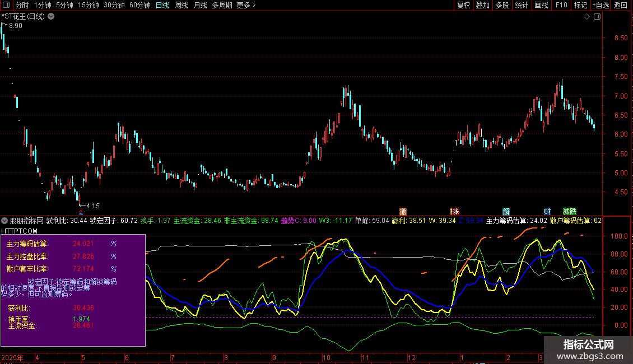Click the 非主流资金: 98.74 readout
This screenshot has width=633, height=364.
(251, 221)
